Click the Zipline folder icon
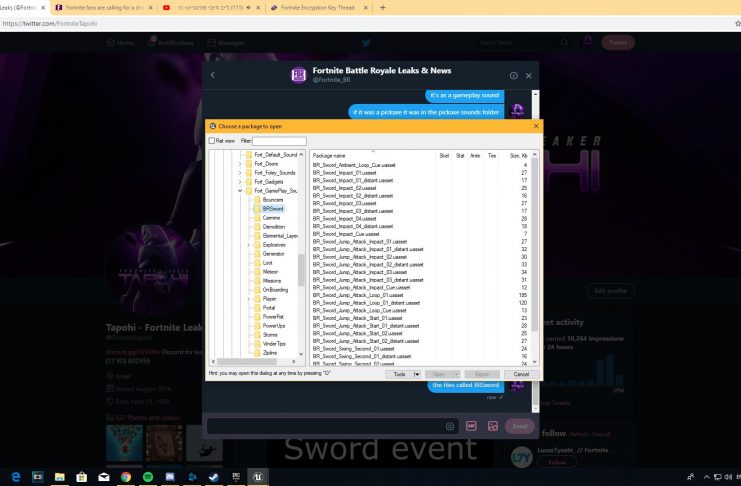 pos(257,353)
